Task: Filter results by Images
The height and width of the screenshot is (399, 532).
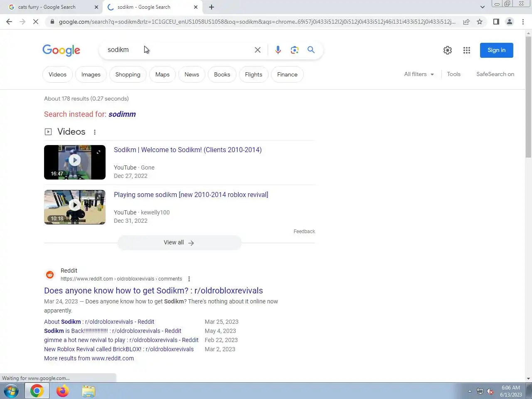Action: tap(91, 75)
